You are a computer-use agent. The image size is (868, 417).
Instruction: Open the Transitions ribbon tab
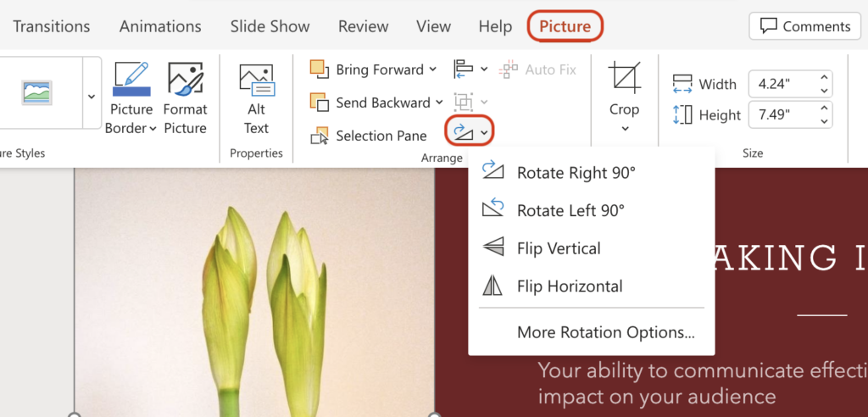51,26
